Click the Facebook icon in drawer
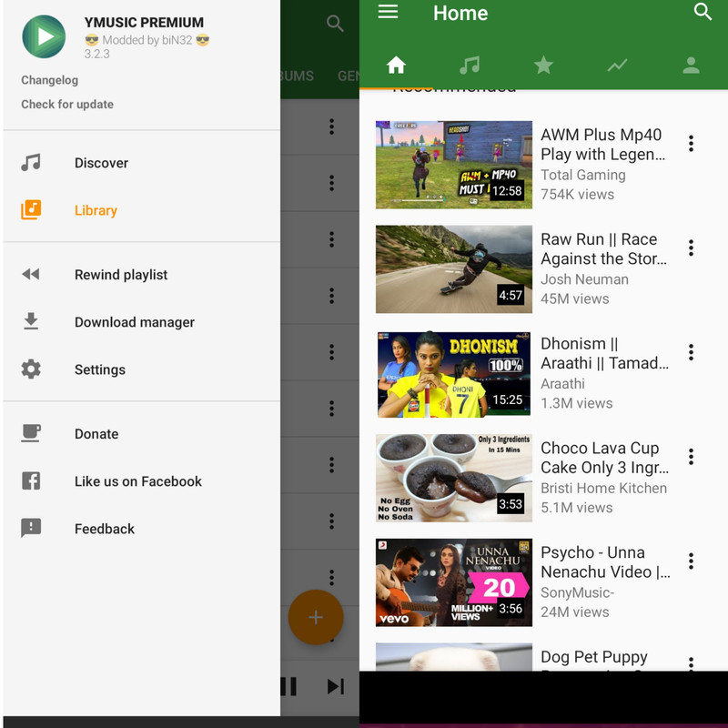Image resolution: width=728 pixels, height=728 pixels. (x=31, y=481)
